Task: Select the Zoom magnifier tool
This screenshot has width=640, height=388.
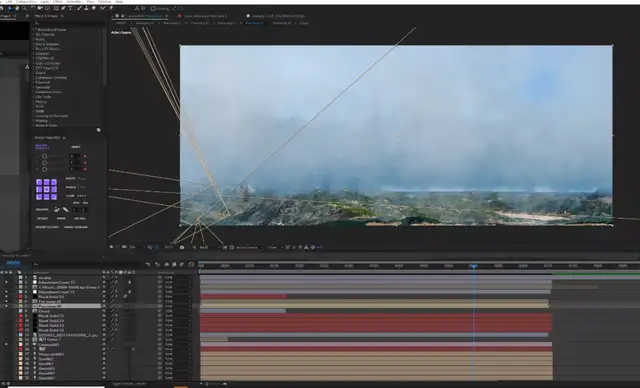Action: (24, 8)
